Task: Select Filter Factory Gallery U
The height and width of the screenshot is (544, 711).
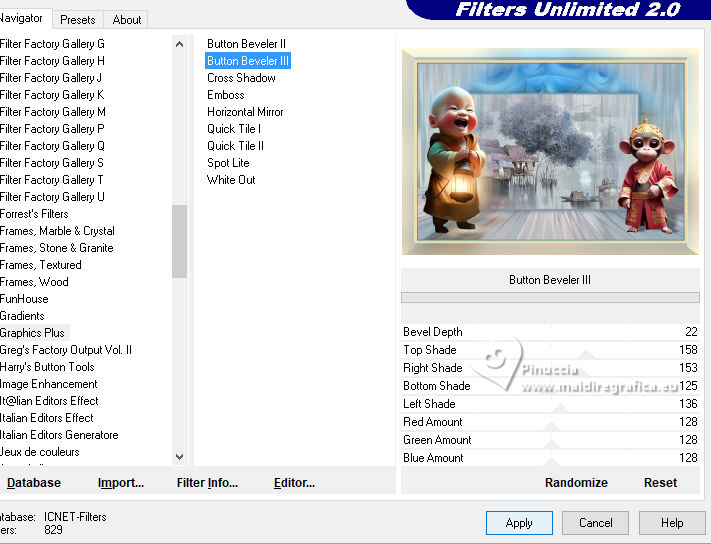Action: (52, 197)
